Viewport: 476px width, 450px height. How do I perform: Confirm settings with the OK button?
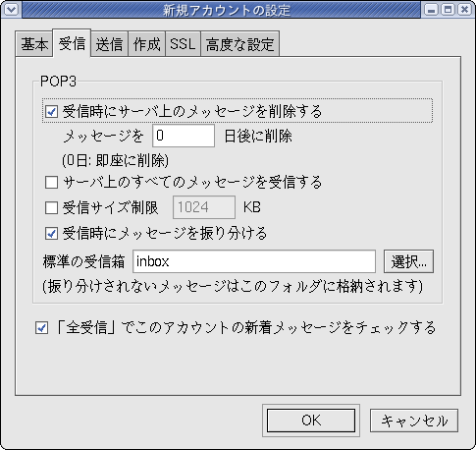click(311, 421)
